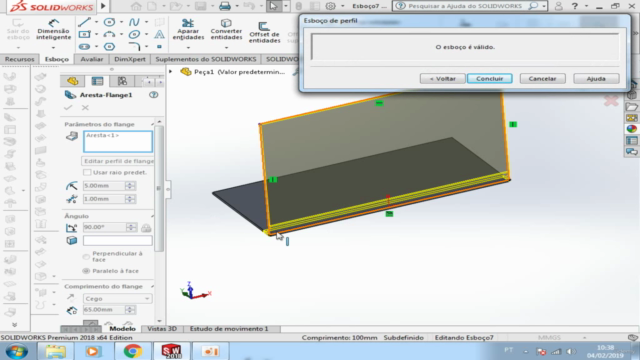Expand the Peça1 flyout tree arrow
Image resolution: width=640 pixels, height=360 pixels.
(171, 72)
